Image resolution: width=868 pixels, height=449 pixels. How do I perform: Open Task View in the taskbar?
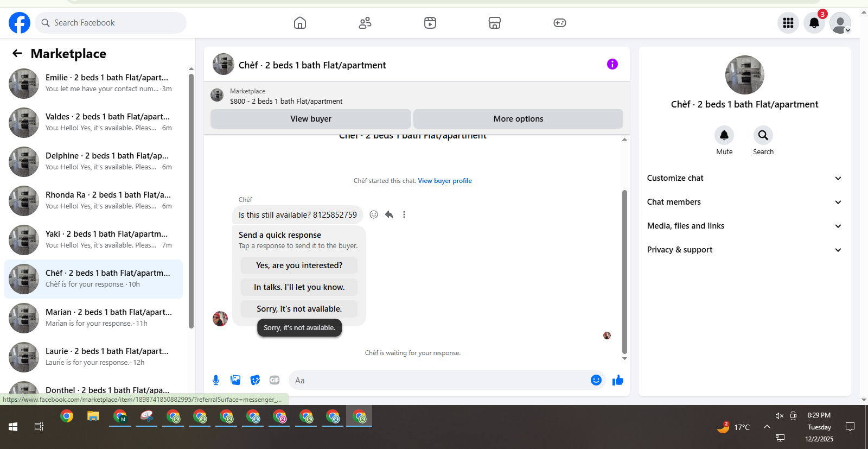[x=39, y=427]
